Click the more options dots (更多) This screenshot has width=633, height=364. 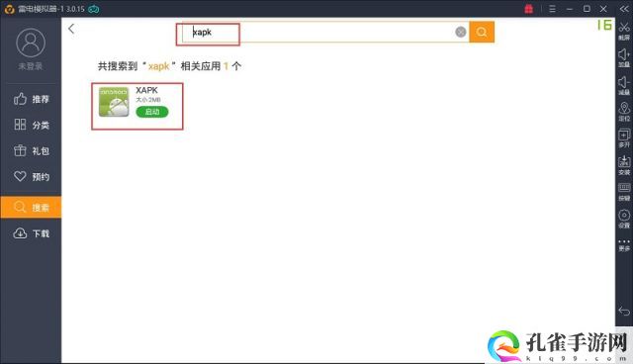(624, 244)
